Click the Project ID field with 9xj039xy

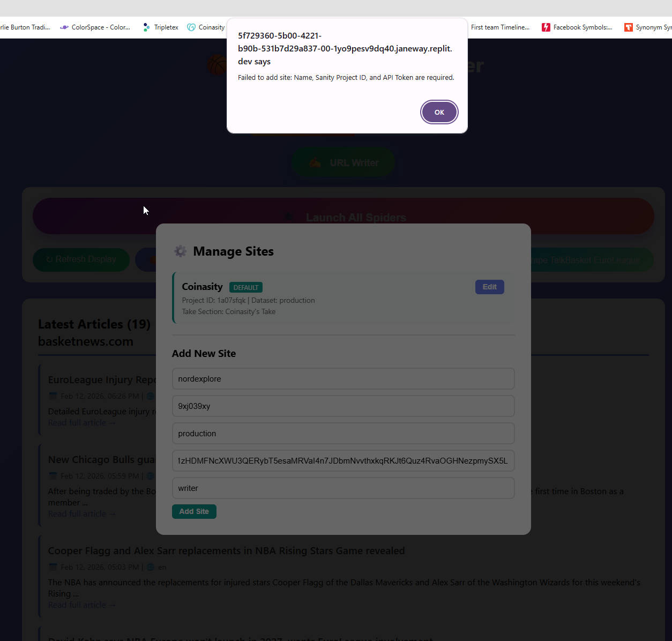click(343, 406)
